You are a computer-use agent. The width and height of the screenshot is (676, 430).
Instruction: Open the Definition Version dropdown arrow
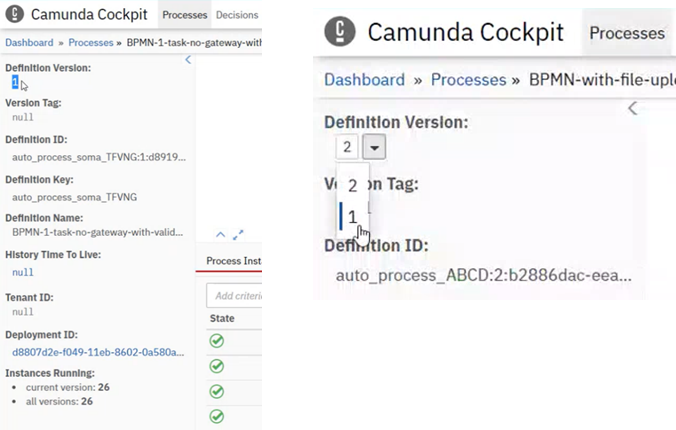click(x=374, y=147)
